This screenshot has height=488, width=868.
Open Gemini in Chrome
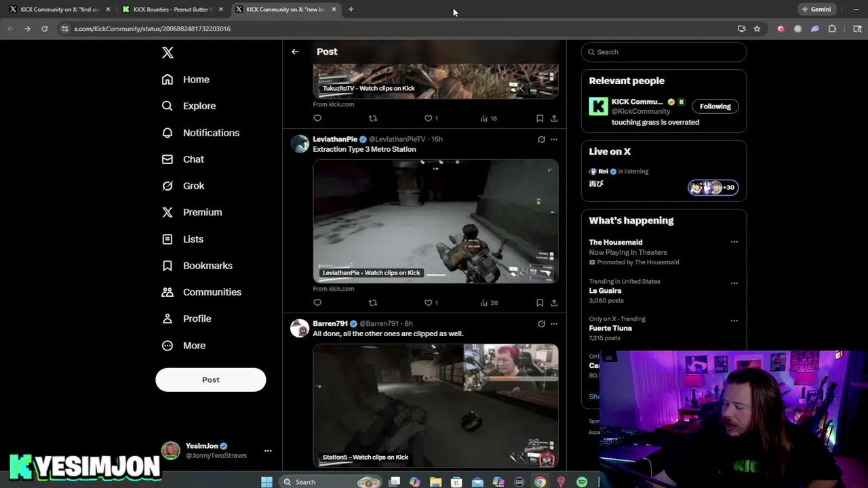click(816, 9)
